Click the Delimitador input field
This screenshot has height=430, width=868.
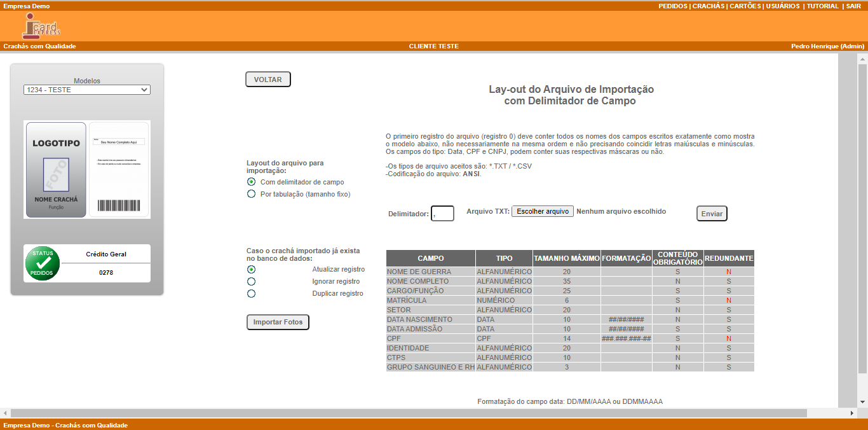[442, 214]
